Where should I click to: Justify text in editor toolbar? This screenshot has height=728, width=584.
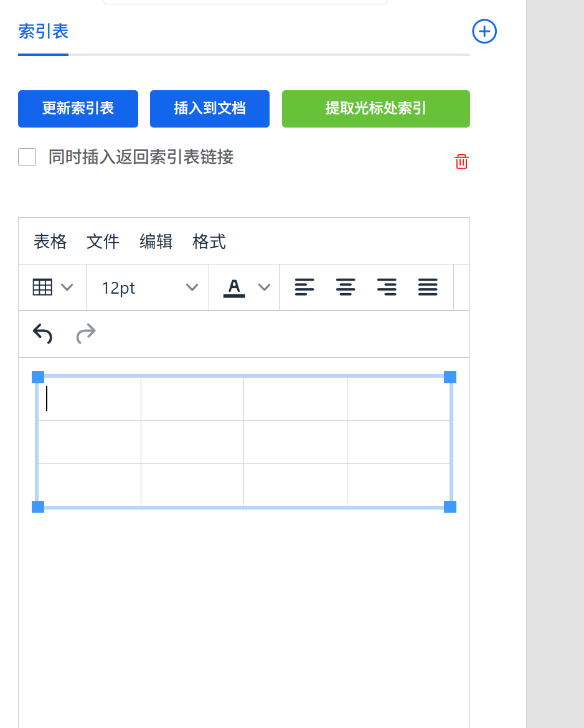click(x=428, y=287)
